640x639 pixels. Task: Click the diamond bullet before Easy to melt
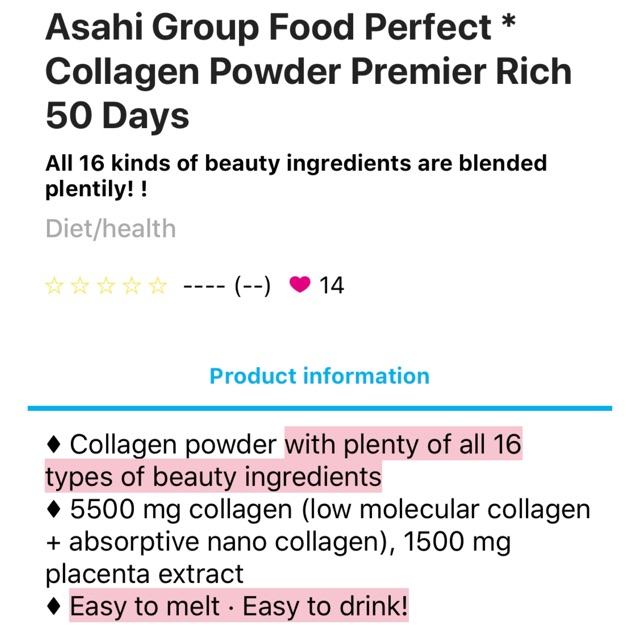pyautogui.click(x=54, y=606)
